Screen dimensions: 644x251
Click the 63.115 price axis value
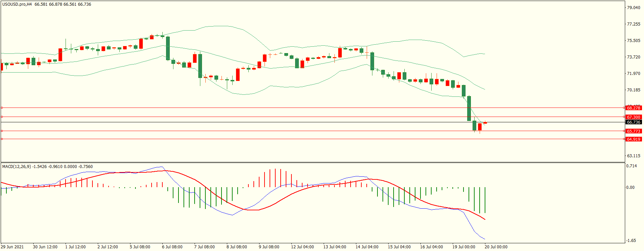(x=634, y=156)
